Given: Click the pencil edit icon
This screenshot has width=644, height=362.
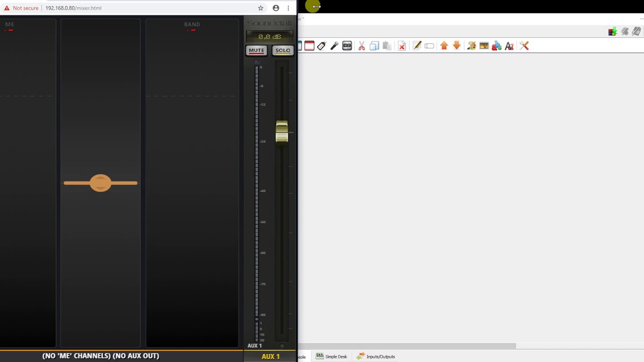Looking at the screenshot, I should (417, 46).
